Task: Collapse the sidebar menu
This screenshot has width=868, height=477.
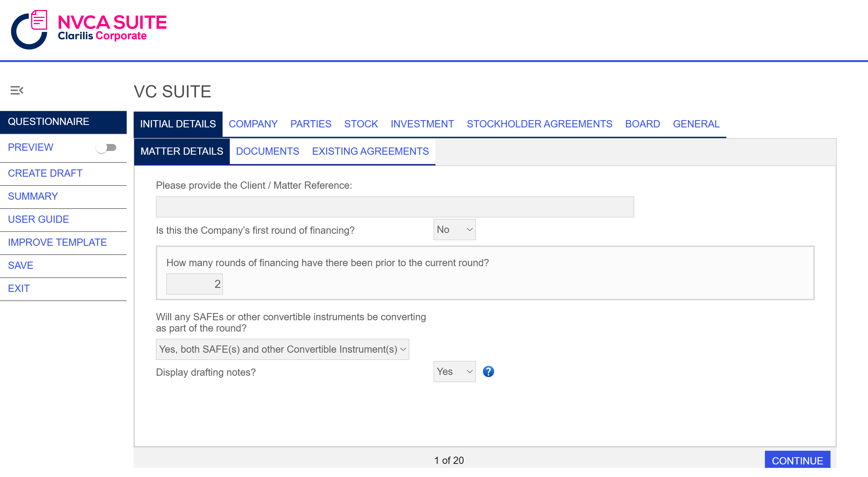Action: coord(17,90)
